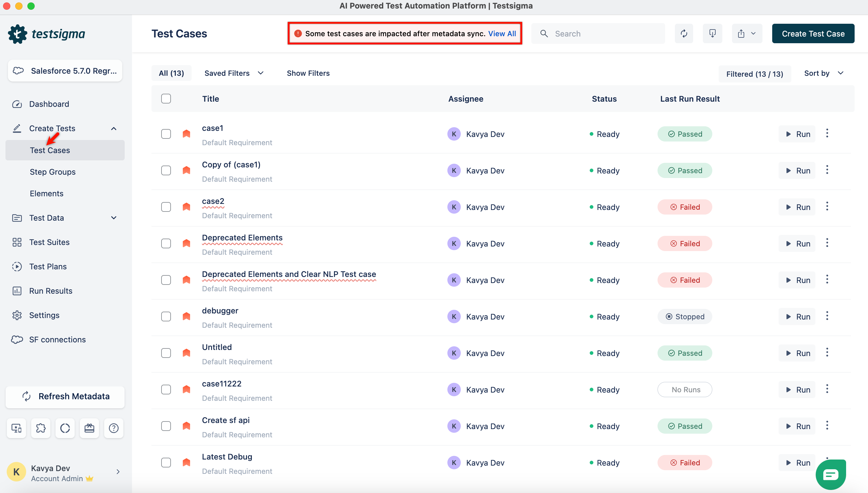This screenshot has width=868, height=493.
Task: Open the Saved Filters dropdown
Action: tap(234, 73)
